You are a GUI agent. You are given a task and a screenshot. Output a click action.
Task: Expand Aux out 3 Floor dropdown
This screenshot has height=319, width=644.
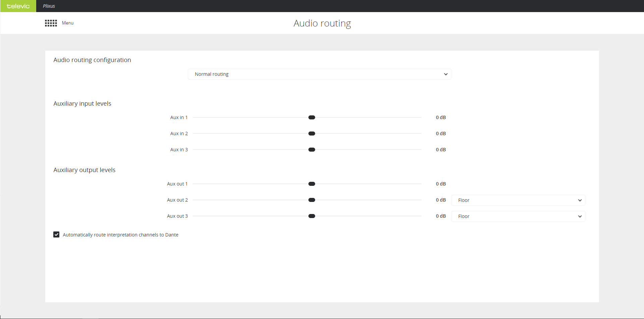[x=518, y=216]
